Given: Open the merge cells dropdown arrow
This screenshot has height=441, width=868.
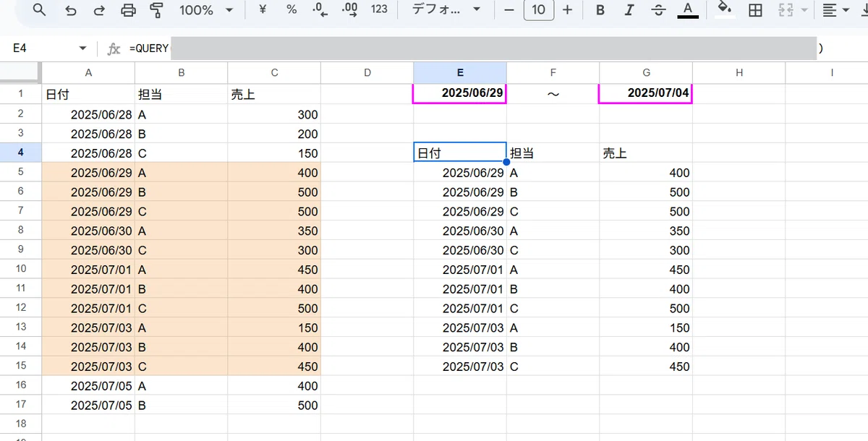Looking at the screenshot, I should tap(804, 10).
